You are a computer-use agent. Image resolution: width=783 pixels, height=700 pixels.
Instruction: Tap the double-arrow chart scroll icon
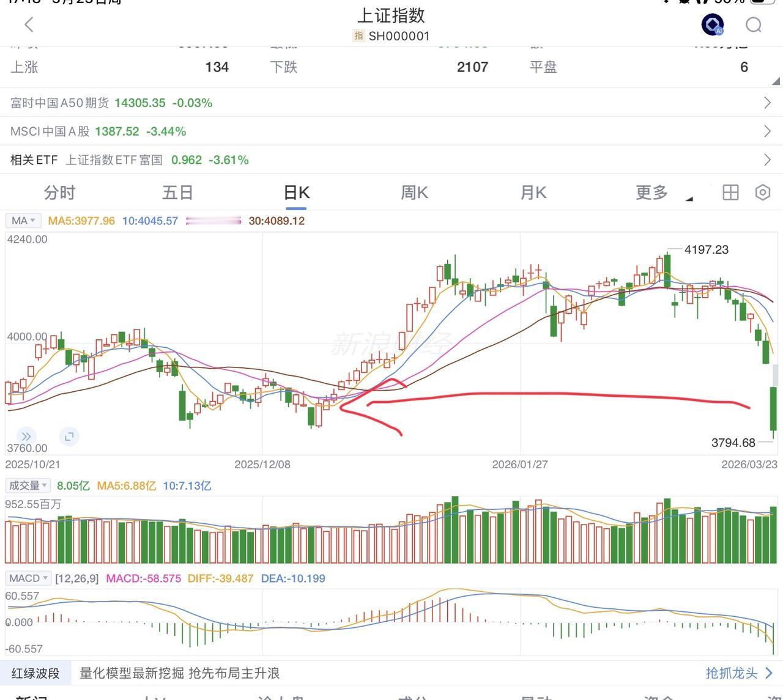coord(26,437)
